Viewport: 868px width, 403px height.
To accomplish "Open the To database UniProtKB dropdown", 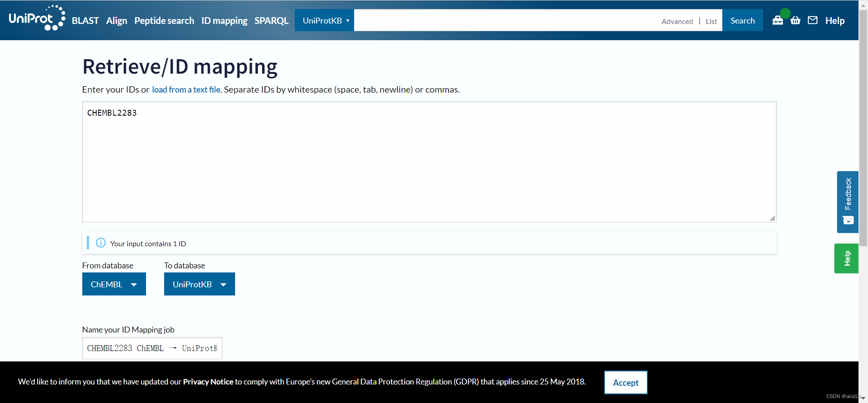I will click(x=199, y=284).
